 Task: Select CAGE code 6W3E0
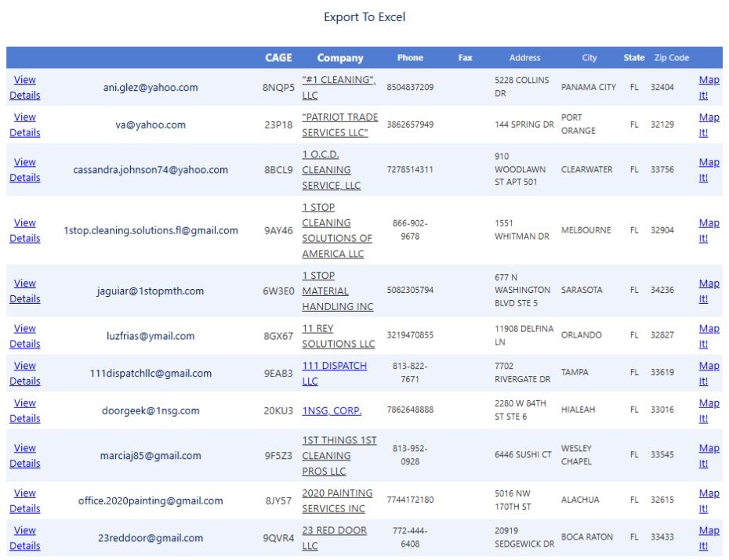tap(278, 291)
